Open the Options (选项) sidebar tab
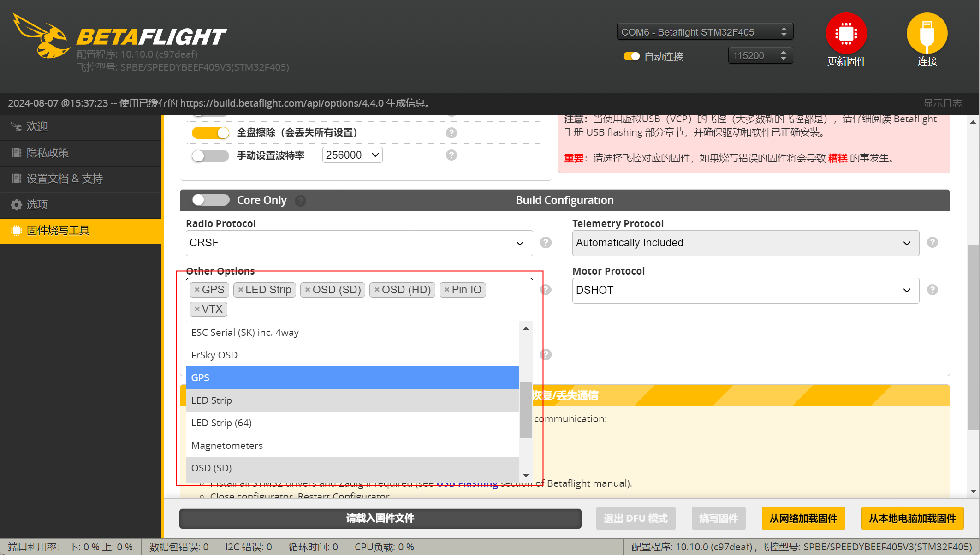This screenshot has height=555, width=980. point(81,204)
